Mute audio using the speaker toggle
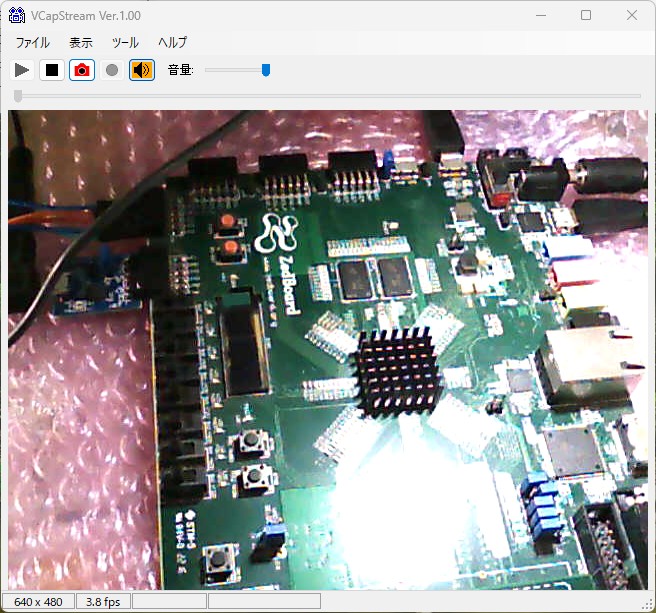The height and width of the screenshot is (613, 656). [142, 70]
